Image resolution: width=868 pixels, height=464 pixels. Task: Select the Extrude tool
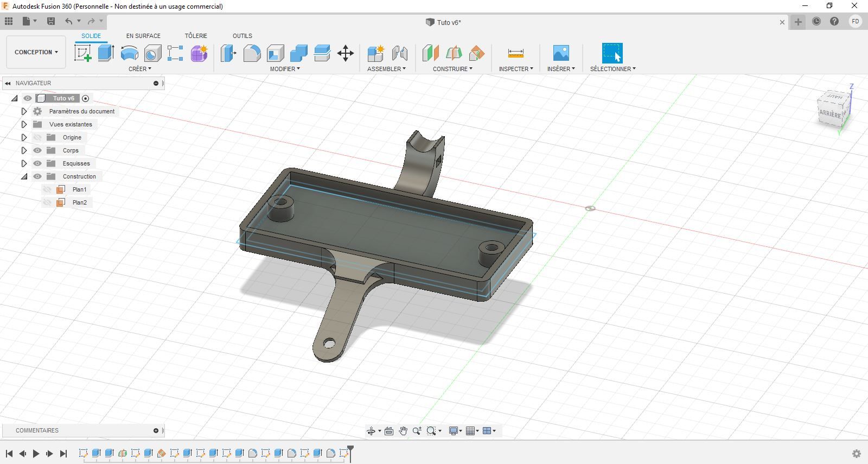pyautogui.click(x=106, y=53)
